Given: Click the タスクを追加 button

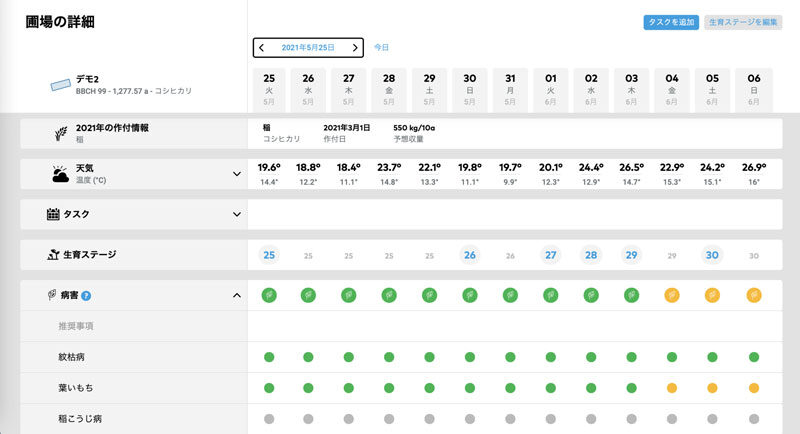Looking at the screenshot, I should pos(671,22).
